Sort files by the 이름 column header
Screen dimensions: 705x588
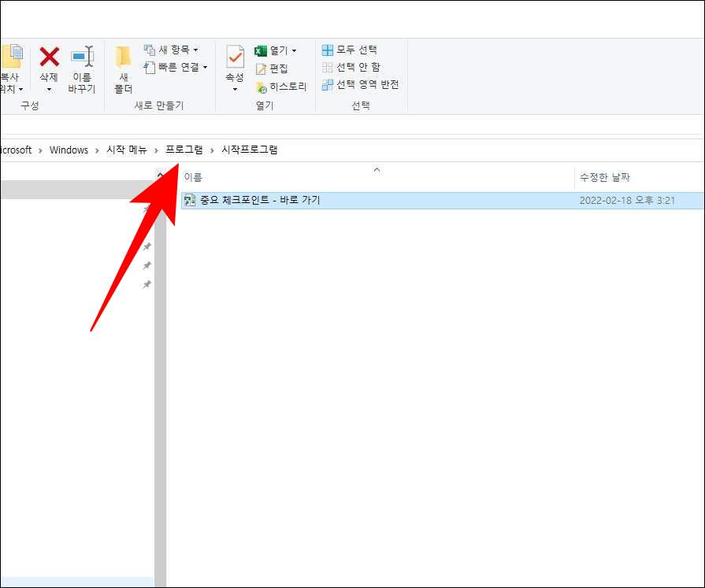(x=192, y=176)
